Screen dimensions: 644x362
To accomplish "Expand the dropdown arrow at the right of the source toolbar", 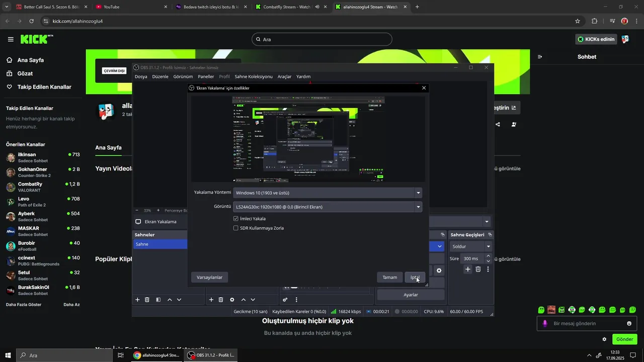I will [487, 222].
